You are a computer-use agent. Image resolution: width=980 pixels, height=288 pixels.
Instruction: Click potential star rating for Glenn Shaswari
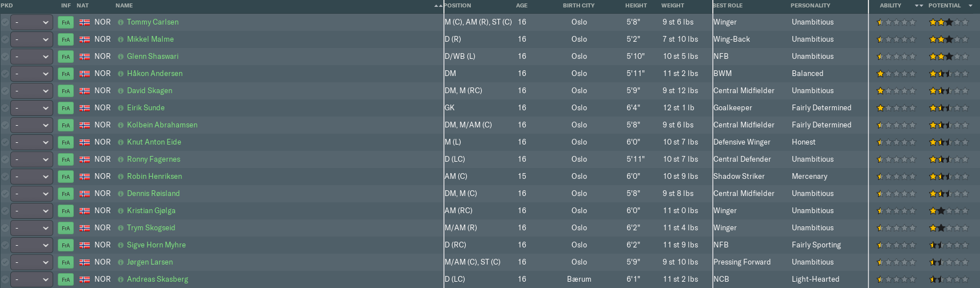949,57
